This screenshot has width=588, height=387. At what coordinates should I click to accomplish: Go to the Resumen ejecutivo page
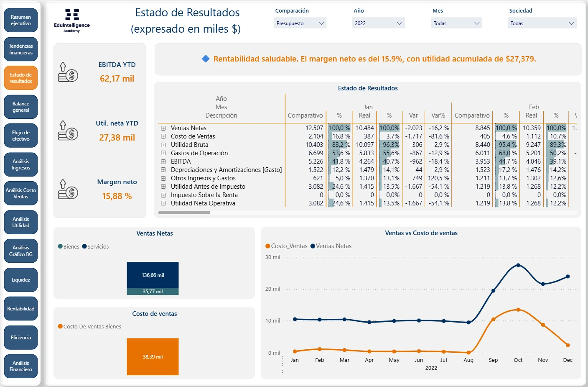(21, 21)
